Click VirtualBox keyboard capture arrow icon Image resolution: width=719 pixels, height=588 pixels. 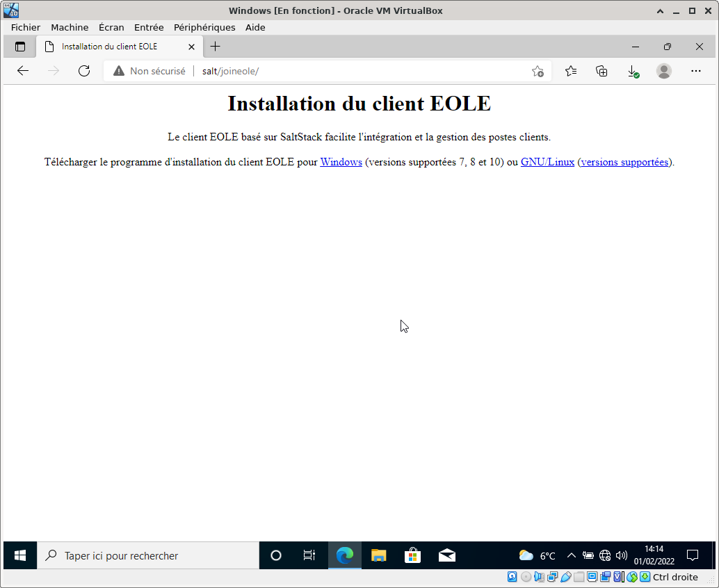tap(645, 577)
